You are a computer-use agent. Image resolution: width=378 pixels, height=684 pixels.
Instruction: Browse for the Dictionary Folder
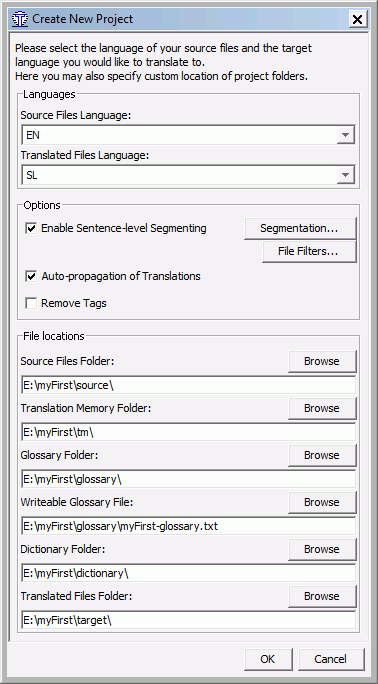(322, 549)
